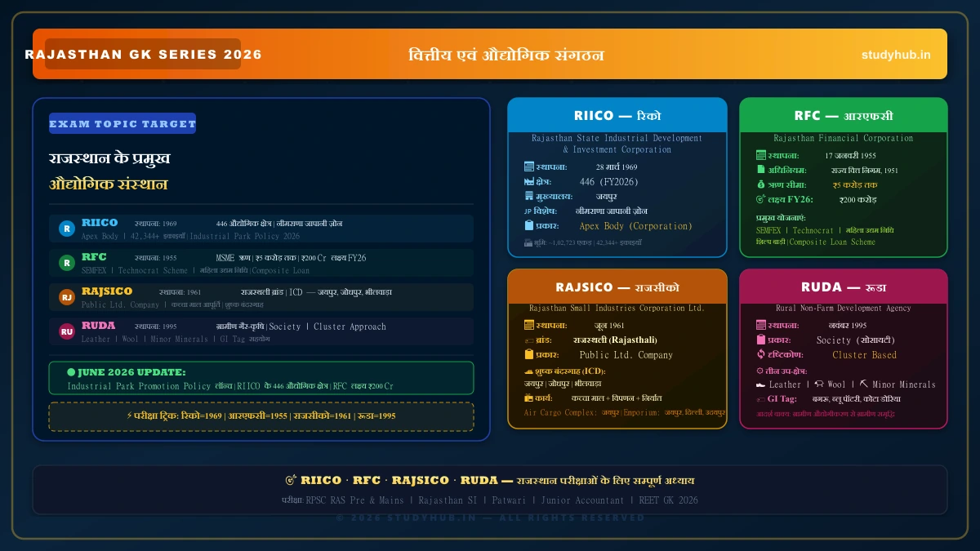Click the कार्य briefcase icon in RAJSICO card

pos(528,398)
